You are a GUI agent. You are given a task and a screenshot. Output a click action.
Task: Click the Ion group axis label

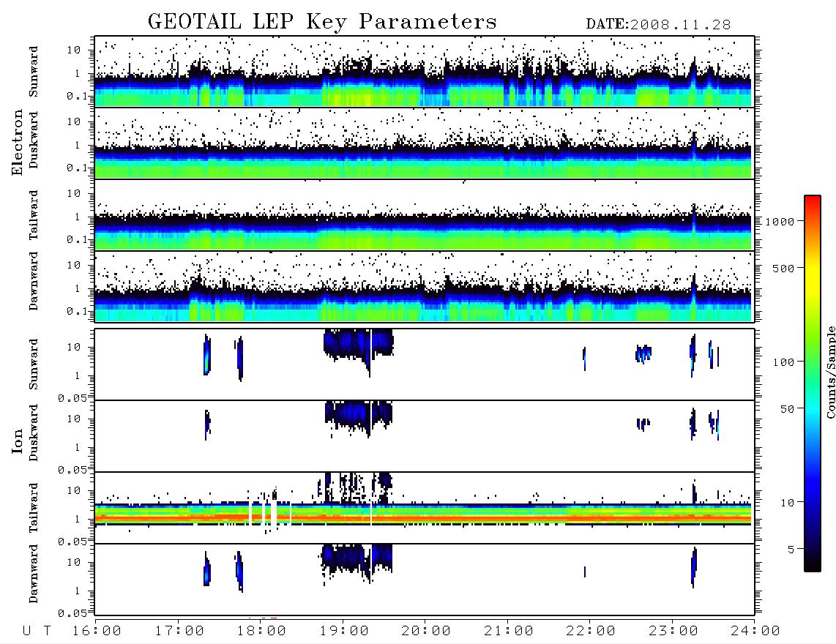17,441
